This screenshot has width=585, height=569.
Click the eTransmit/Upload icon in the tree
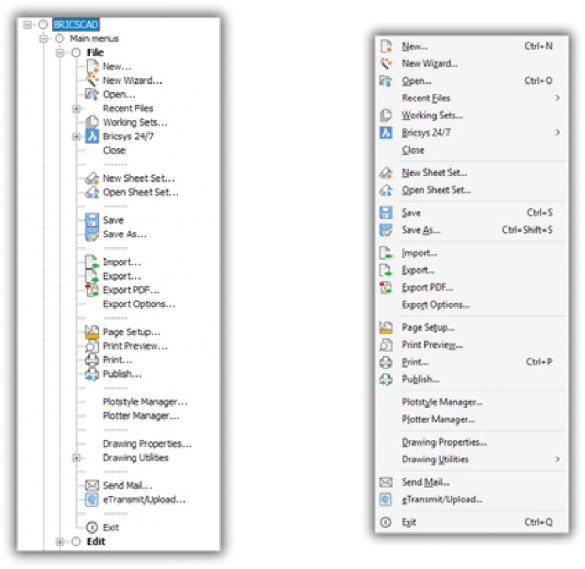(92, 499)
